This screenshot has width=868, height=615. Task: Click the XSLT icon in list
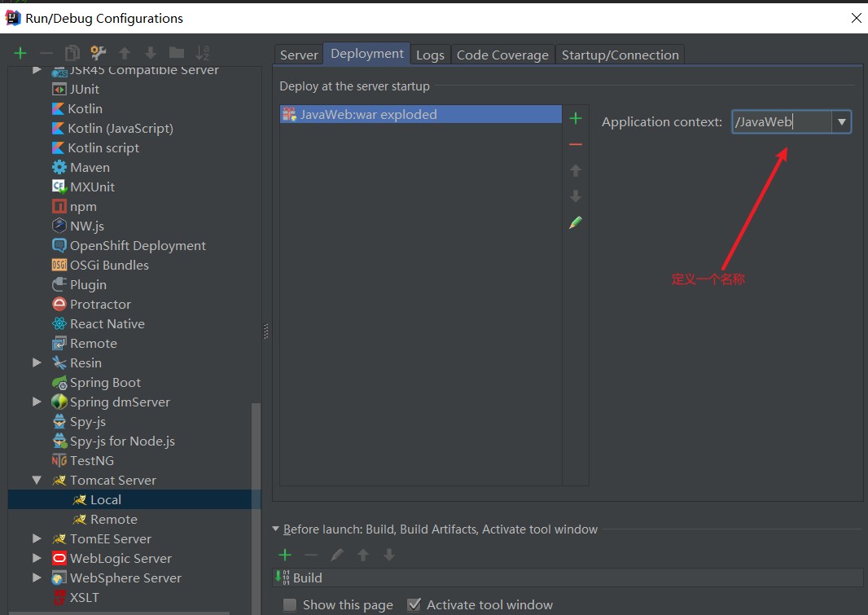pyautogui.click(x=59, y=597)
